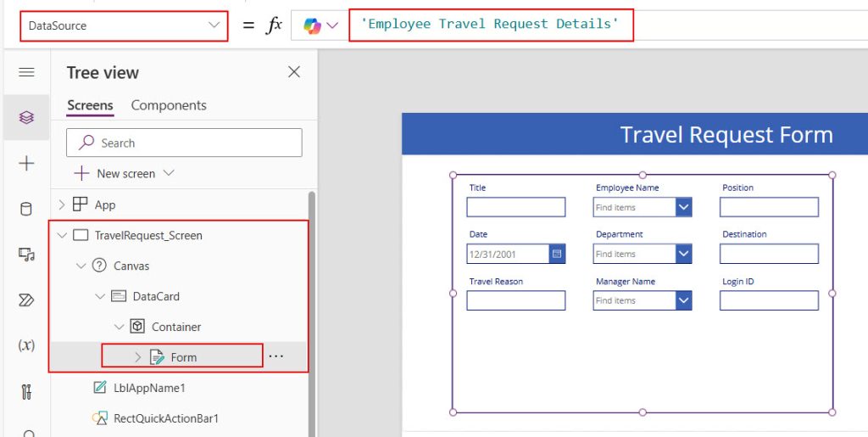Click the Tree view panel title
This screenshot has height=437, width=868.
pyautogui.click(x=103, y=73)
